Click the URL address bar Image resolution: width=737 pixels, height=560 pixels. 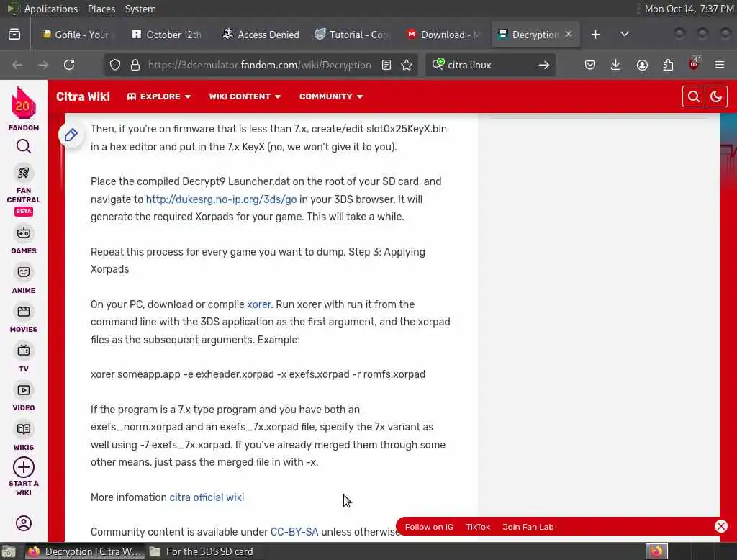tap(259, 65)
